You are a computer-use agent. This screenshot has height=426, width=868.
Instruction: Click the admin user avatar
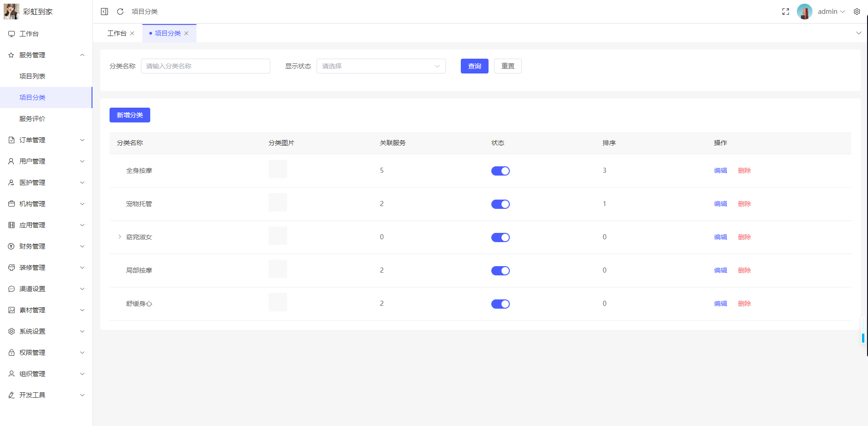804,12
